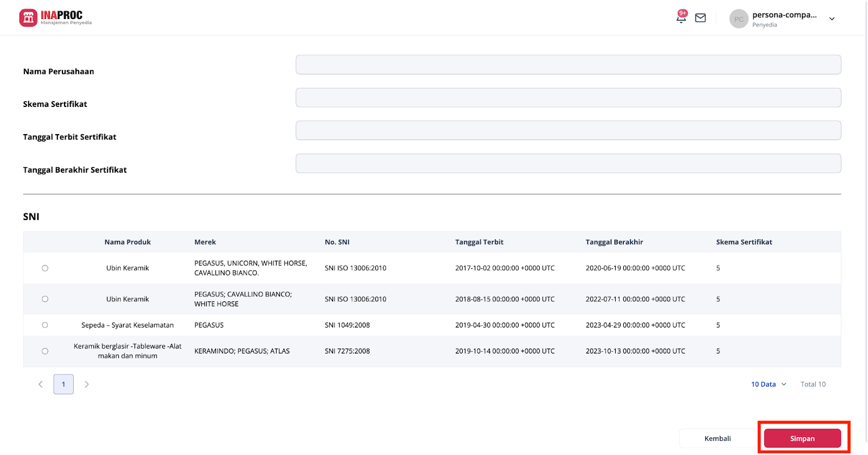Go to previous page arrow
868x455 pixels.
pos(40,384)
